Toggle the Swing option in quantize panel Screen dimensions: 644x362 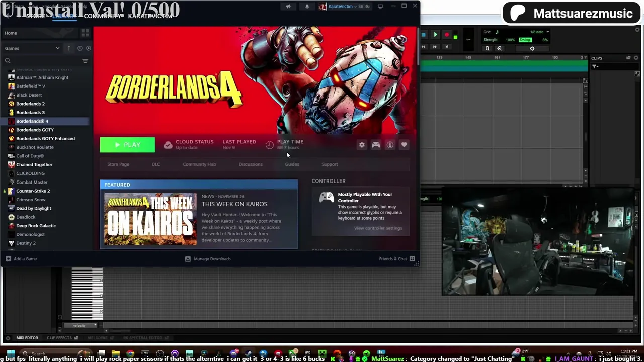(x=525, y=40)
